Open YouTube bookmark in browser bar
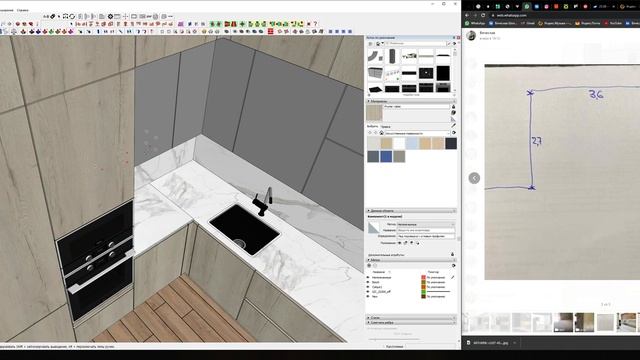This screenshot has height=360, width=640. [613, 23]
